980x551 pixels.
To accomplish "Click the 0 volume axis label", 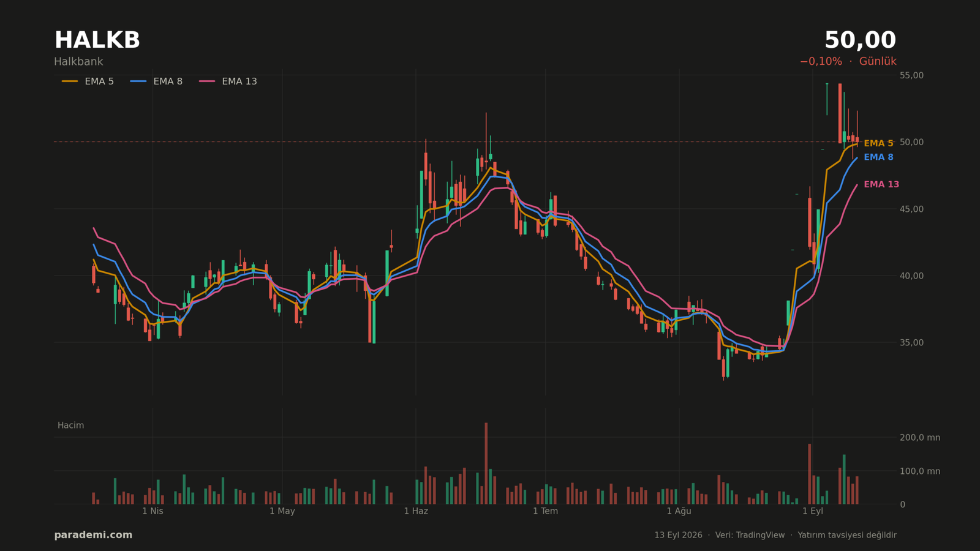I will [902, 504].
